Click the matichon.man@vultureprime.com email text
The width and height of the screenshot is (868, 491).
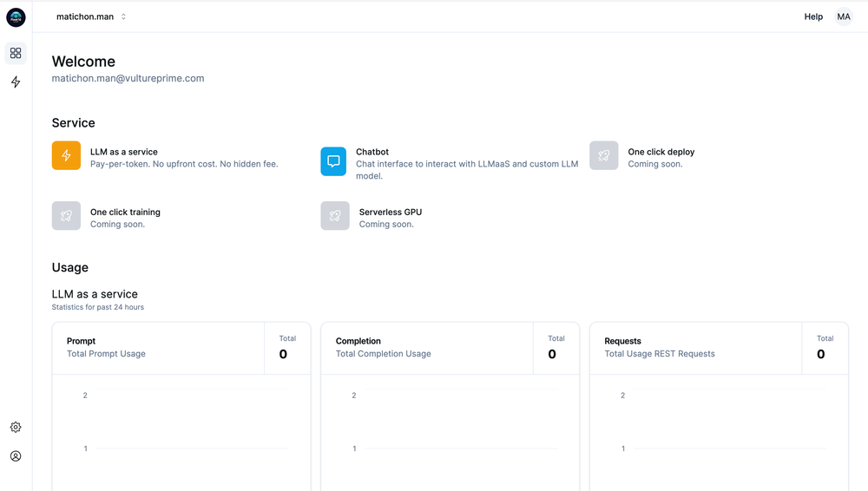pyautogui.click(x=128, y=78)
